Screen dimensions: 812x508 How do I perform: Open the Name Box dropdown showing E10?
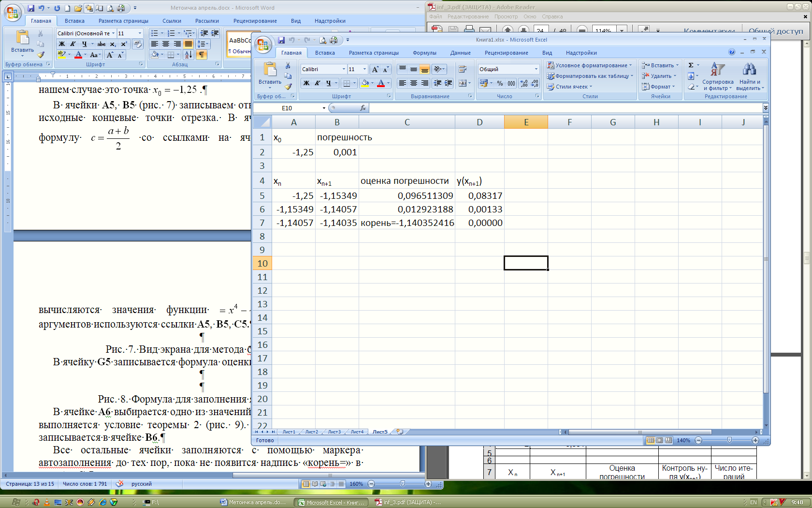coord(324,108)
